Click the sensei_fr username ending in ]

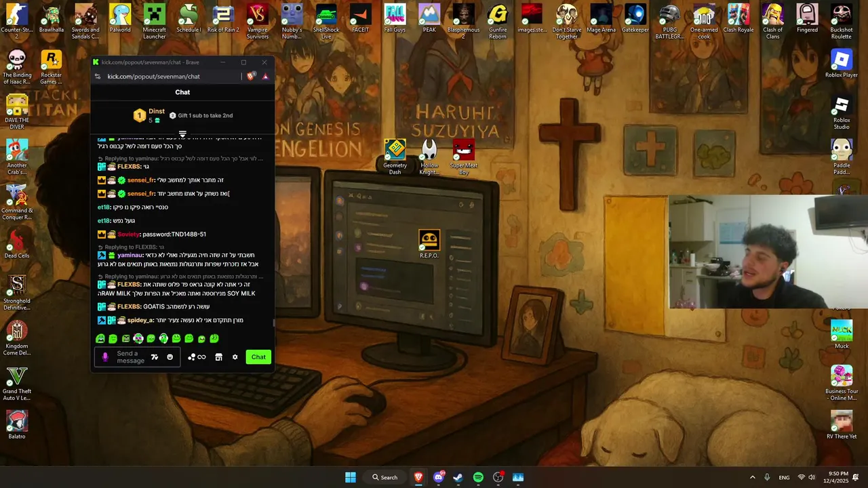click(140, 194)
